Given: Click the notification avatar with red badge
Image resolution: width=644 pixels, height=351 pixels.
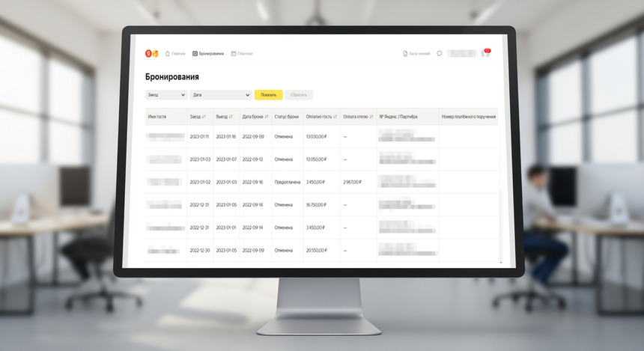Looking at the screenshot, I should (x=485, y=54).
